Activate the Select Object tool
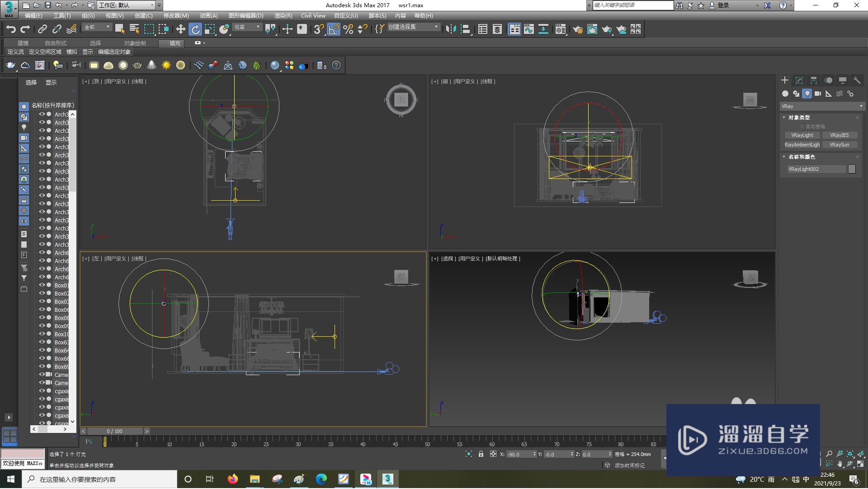 tap(120, 29)
